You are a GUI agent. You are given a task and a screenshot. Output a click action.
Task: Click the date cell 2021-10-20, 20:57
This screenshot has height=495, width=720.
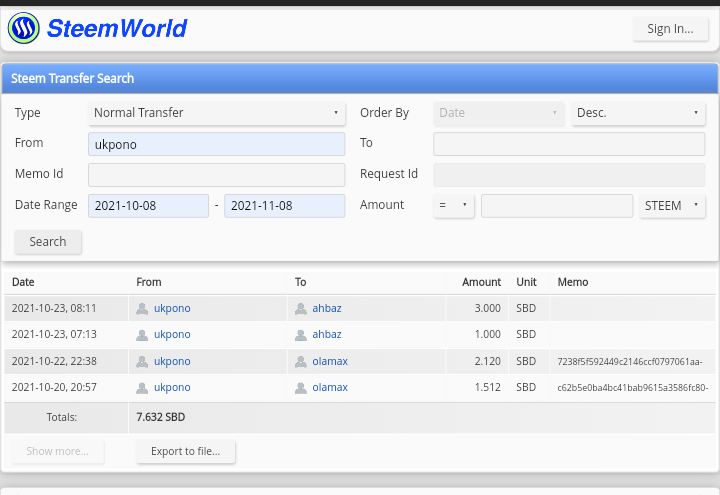click(54, 388)
